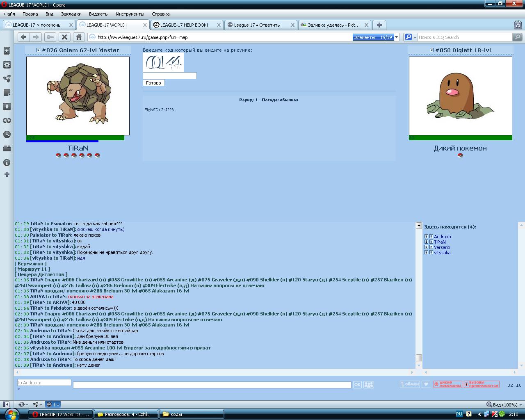Submit captcha with the Готово button
The width and height of the screenshot is (525, 420).
(x=153, y=83)
